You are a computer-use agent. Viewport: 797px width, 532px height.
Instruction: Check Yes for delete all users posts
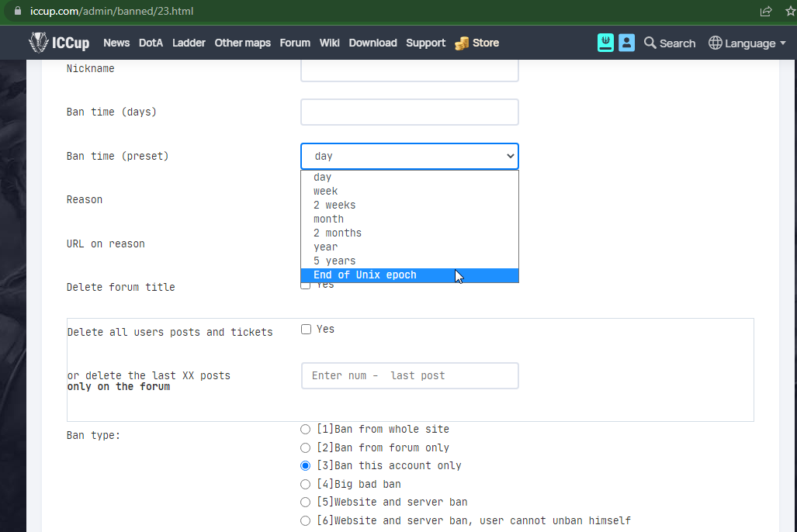coord(306,330)
